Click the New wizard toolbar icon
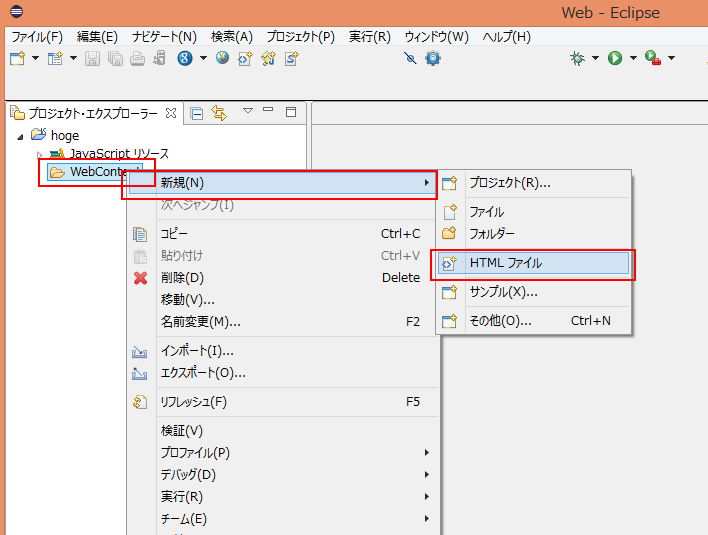The width and height of the screenshot is (708, 535). pyautogui.click(x=18, y=58)
